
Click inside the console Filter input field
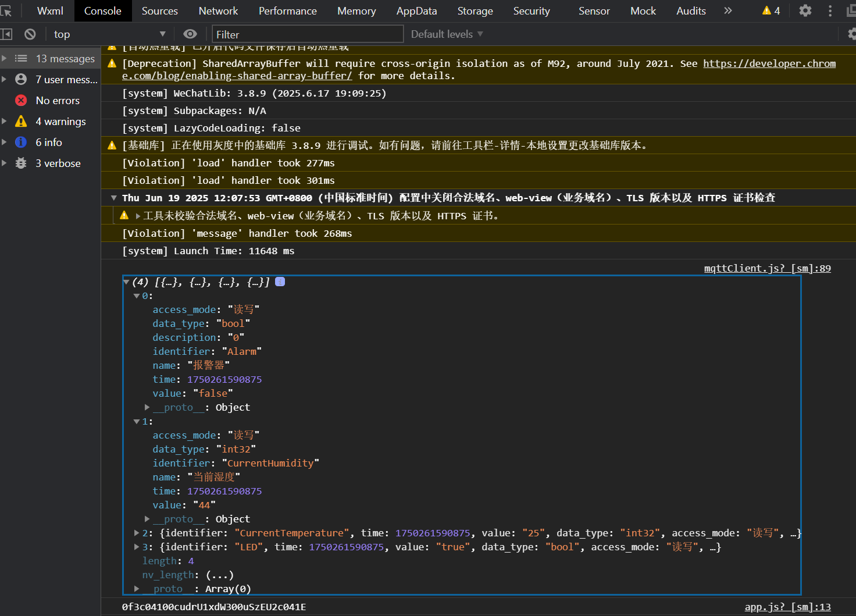308,34
